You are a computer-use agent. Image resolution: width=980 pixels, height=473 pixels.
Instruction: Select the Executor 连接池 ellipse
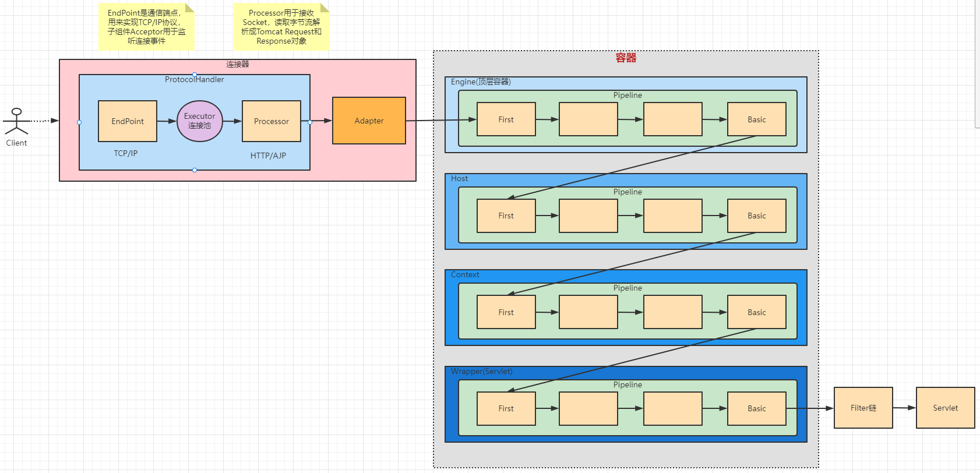tap(200, 121)
